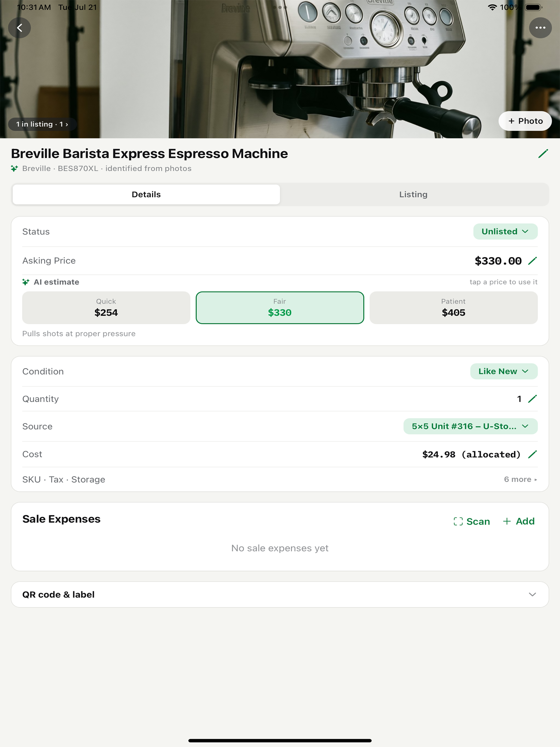Open the '1 in listing' photo indicator

pyautogui.click(x=42, y=124)
